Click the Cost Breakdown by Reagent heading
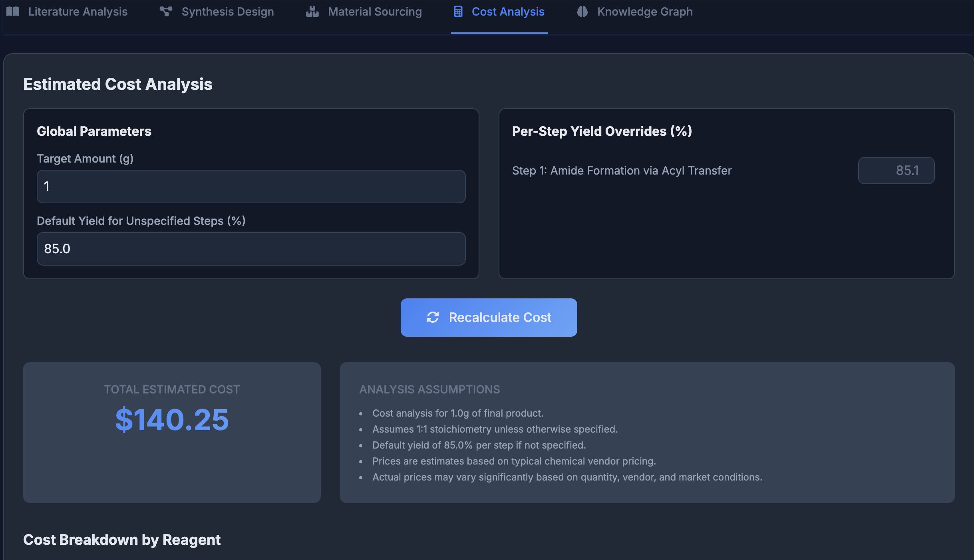974x560 pixels. [x=121, y=540]
